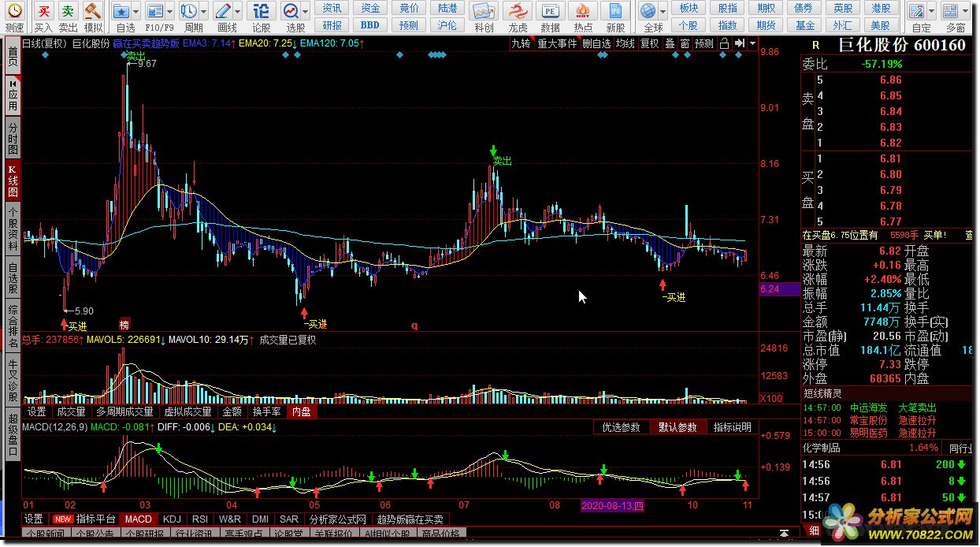The height and width of the screenshot is (547, 980).
Task: Expand the 全球 dropdown arrow
Action: pyautogui.click(x=663, y=12)
